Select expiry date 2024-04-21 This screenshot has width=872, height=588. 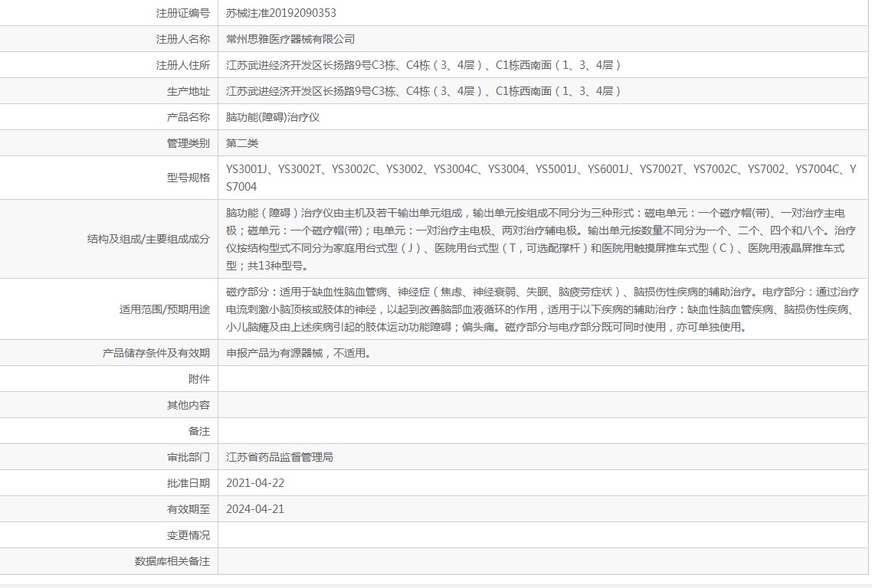pyautogui.click(x=255, y=509)
